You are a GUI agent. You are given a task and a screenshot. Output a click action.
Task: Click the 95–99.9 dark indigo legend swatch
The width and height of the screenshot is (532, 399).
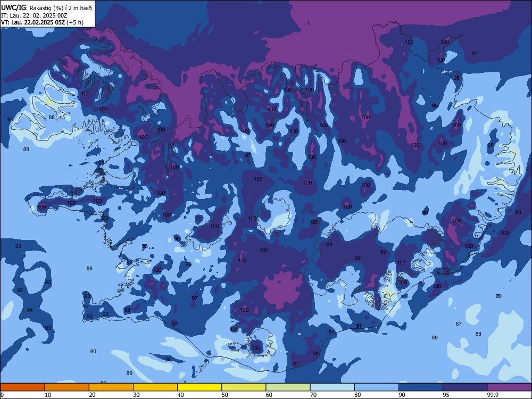pyautogui.click(x=465, y=387)
